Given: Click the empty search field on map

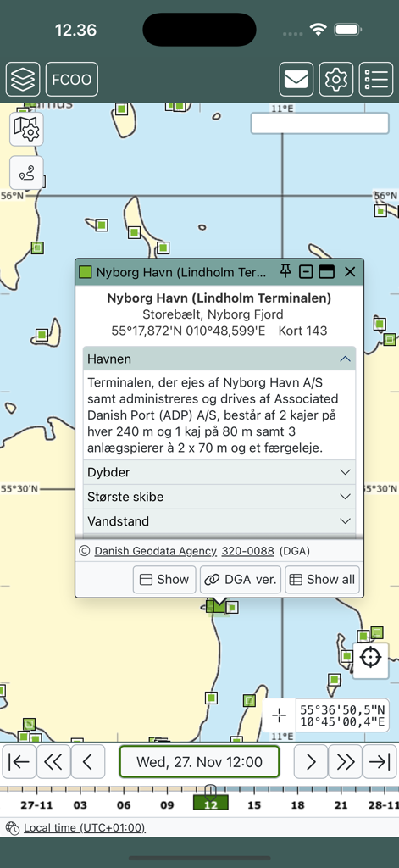Looking at the screenshot, I should pyautogui.click(x=320, y=124).
